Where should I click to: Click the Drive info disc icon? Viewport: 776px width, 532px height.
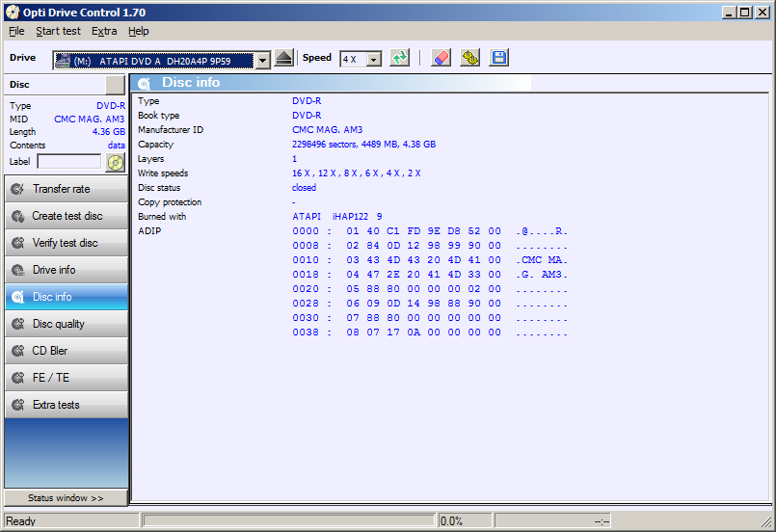coord(17,270)
